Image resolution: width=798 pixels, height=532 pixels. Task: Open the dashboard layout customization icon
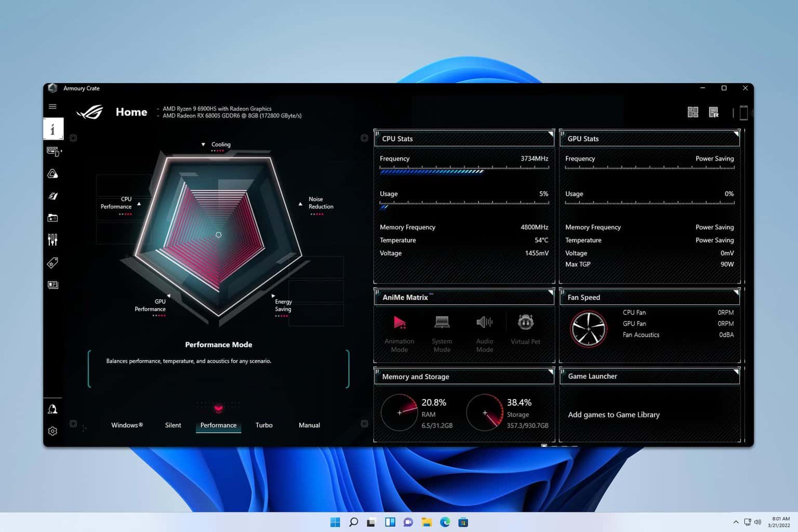click(x=693, y=112)
